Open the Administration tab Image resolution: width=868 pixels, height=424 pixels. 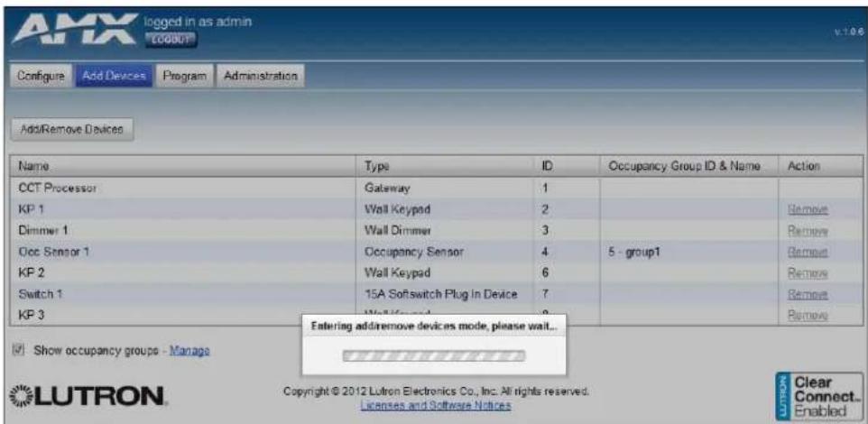(260, 75)
